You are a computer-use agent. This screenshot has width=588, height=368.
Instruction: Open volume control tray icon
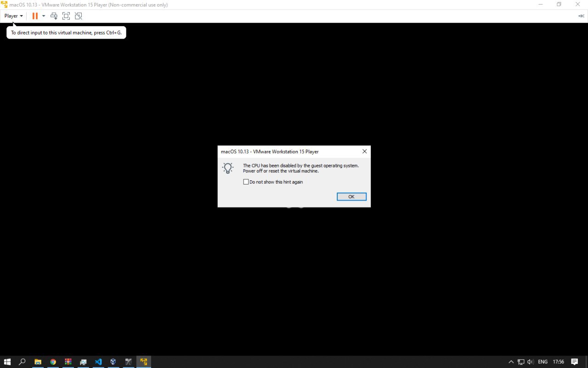tap(531, 362)
